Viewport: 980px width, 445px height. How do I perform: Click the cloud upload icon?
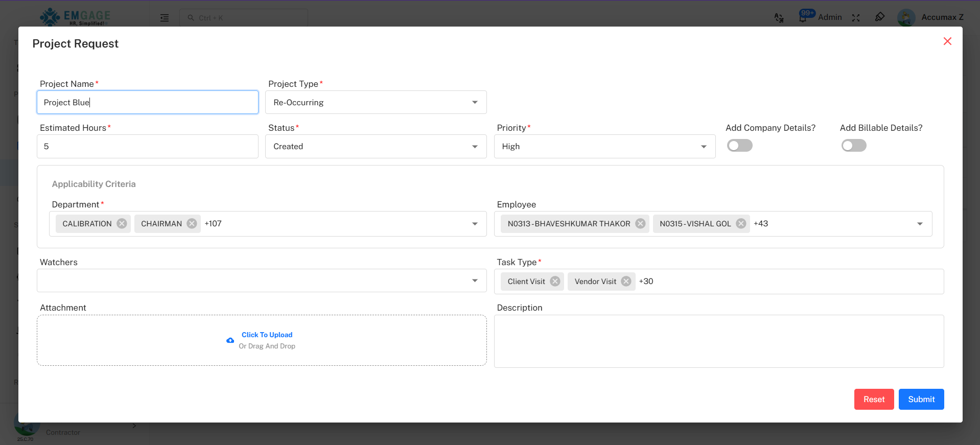click(230, 340)
